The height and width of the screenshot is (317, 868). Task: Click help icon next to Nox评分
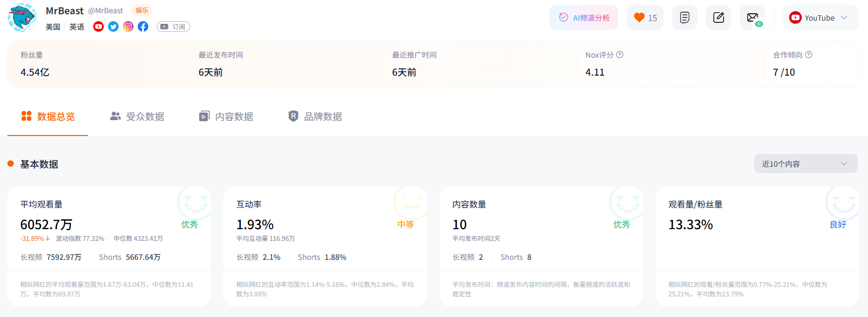620,55
